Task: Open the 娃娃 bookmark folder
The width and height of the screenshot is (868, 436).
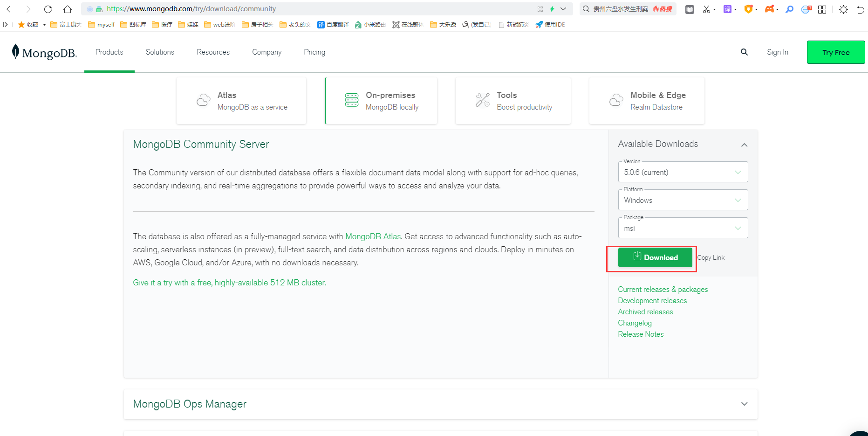Action: (188, 25)
